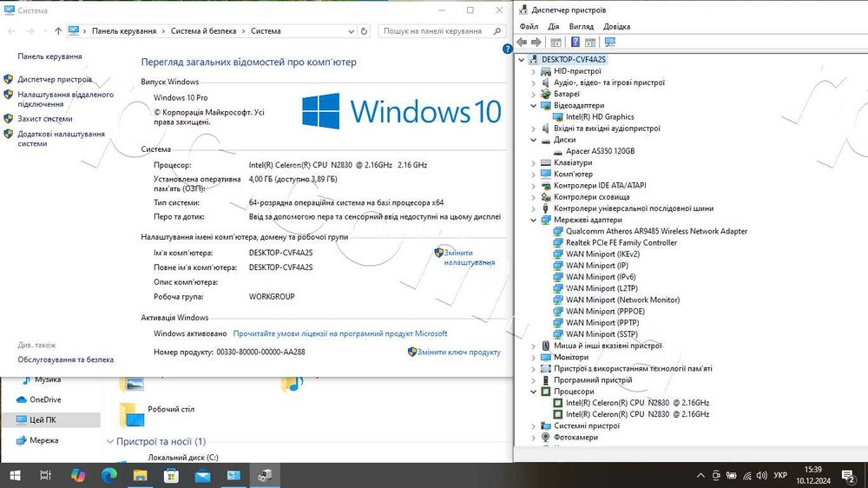
Task: Select Мережа in Explorer sidebar
Action: (43, 440)
